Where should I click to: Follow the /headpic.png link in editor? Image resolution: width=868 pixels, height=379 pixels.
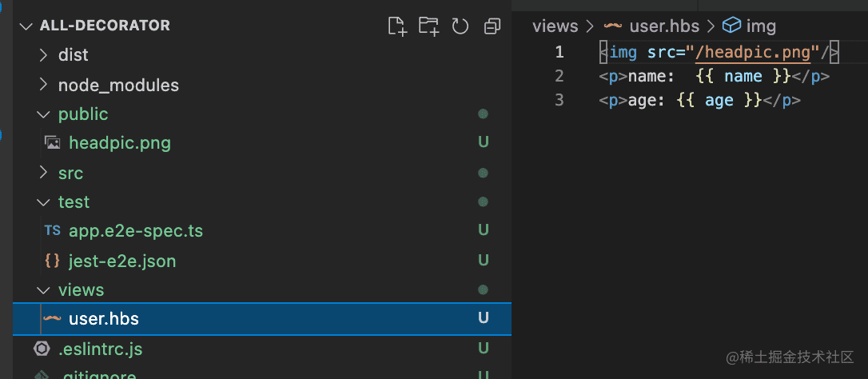pyautogui.click(x=752, y=53)
